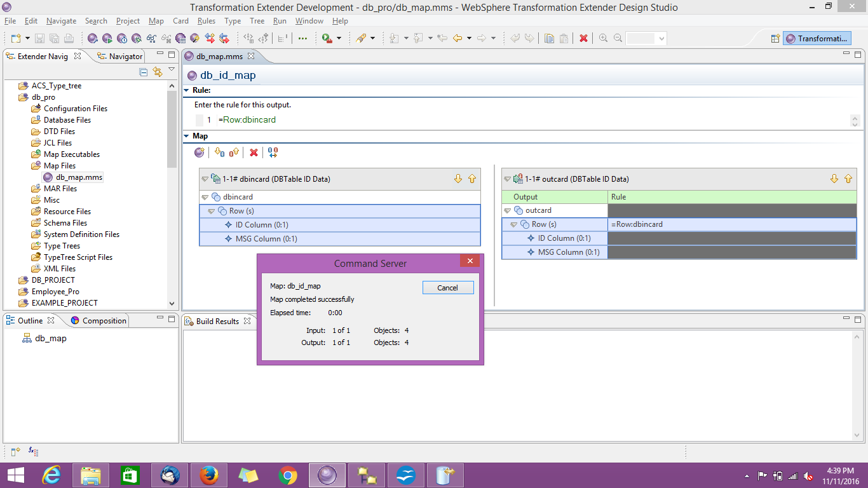Click the Save icon in the main toolbar
Image resolution: width=868 pixels, height=488 pixels.
[39, 38]
